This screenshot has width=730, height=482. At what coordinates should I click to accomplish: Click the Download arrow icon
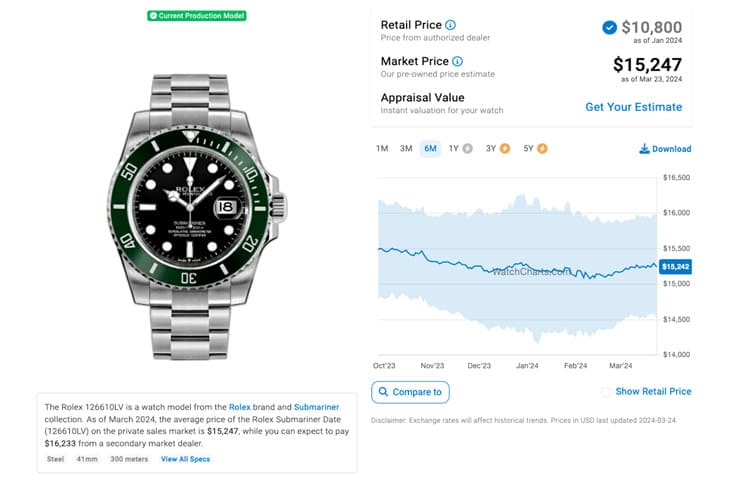click(644, 149)
